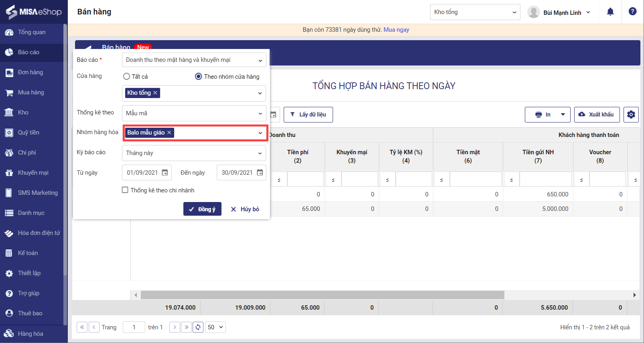Viewport: 644px width, 343px height.
Task: Open Mua hàng in sidebar
Action: [32, 92]
